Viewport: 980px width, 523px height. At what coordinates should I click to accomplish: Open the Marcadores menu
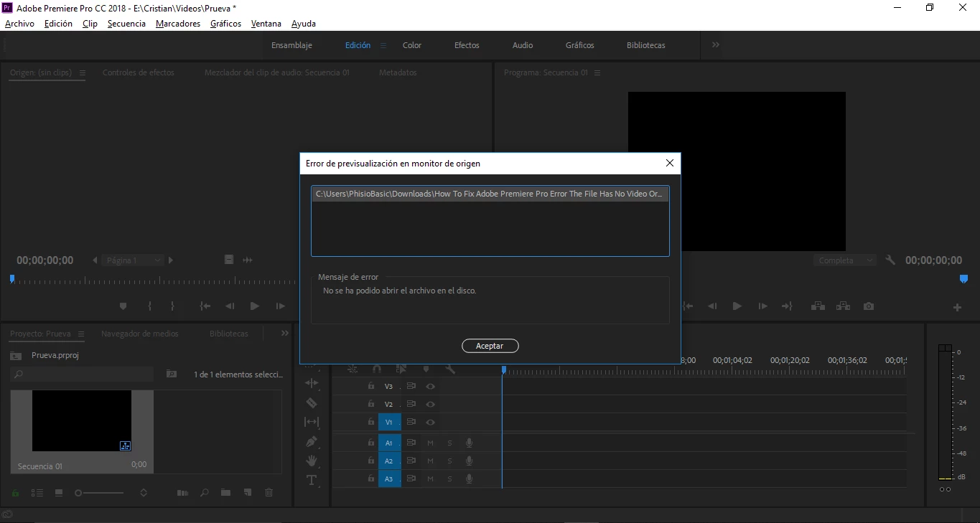(x=178, y=24)
